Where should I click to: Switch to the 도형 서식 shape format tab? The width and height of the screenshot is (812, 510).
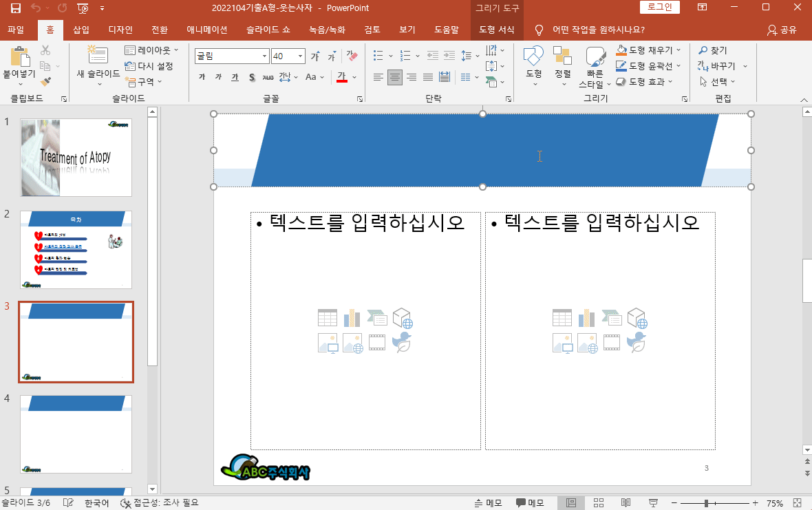pos(497,30)
